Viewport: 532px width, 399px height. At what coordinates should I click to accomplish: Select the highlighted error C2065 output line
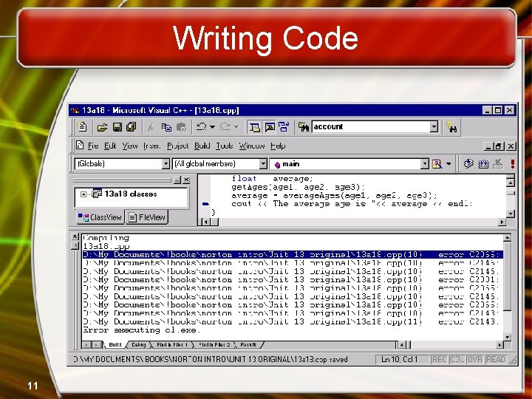(293, 254)
